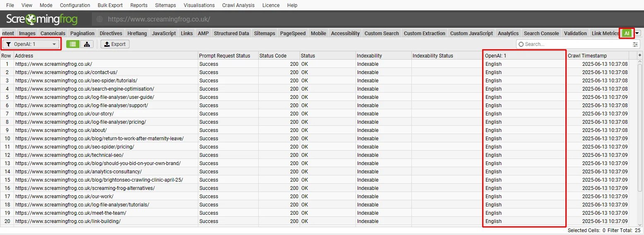Switch to the Structured Data tab
This screenshot has height=235, width=644.
(x=231, y=34)
